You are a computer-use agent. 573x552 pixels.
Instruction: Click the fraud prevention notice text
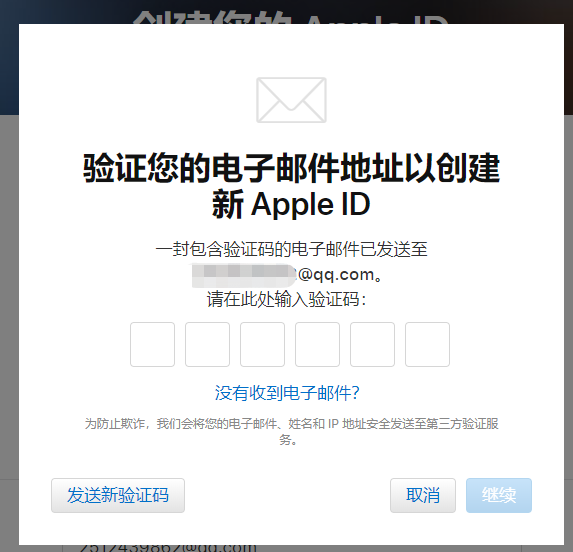[x=291, y=431]
